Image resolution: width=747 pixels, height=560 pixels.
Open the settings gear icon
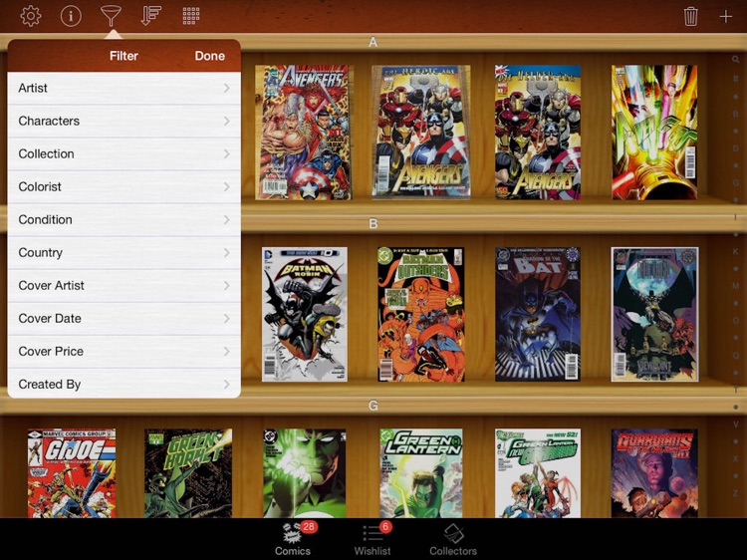point(31,16)
